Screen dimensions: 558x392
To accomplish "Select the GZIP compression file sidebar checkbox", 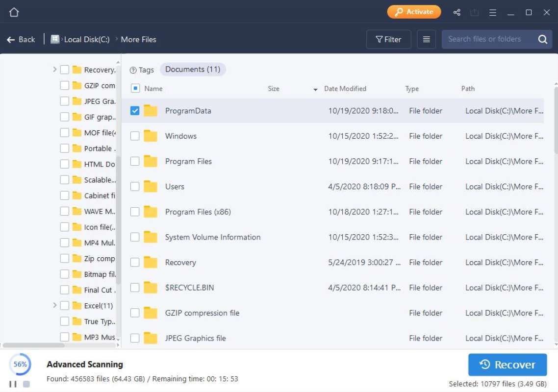I will tap(64, 85).
